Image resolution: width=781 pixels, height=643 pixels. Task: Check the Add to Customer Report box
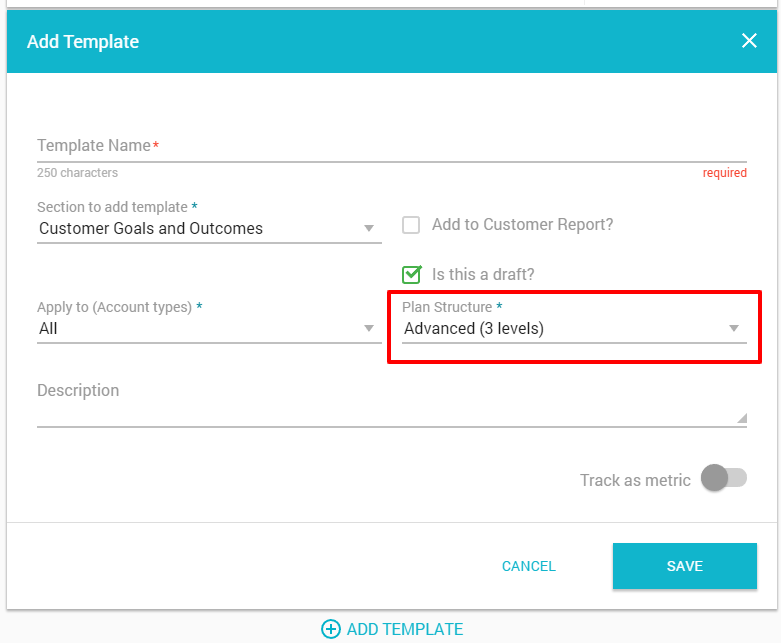(x=411, y=225)
